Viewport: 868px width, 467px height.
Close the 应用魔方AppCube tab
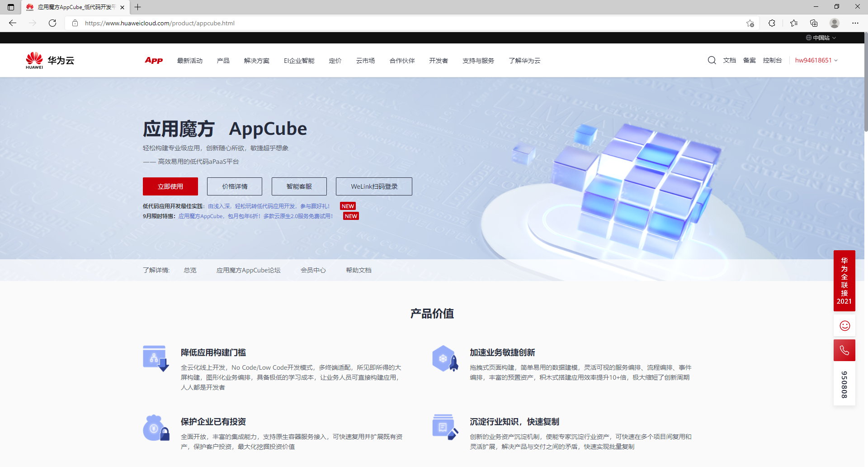coord(122,7)
